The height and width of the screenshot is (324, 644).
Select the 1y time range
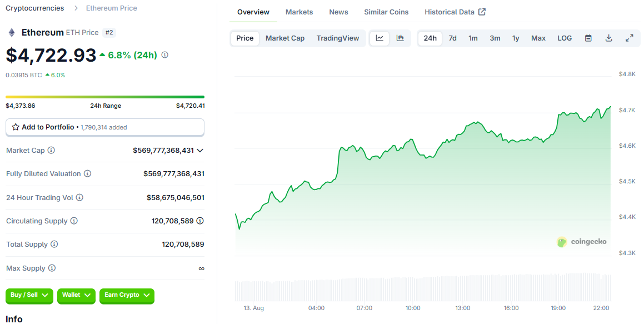(x=516, y=38)
